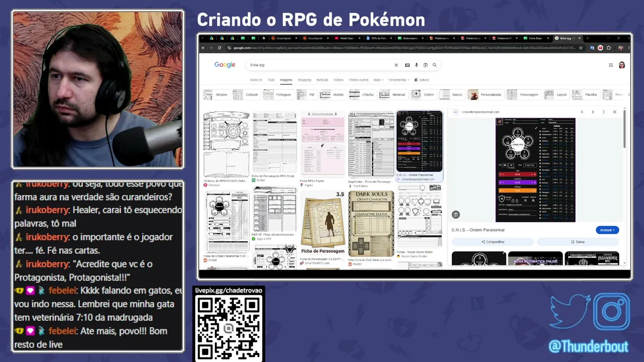This screenshot has width=644, height=362.
Task: Open the Ficha de Personagem 3.5 thumbnail
Action: point(323,224)
